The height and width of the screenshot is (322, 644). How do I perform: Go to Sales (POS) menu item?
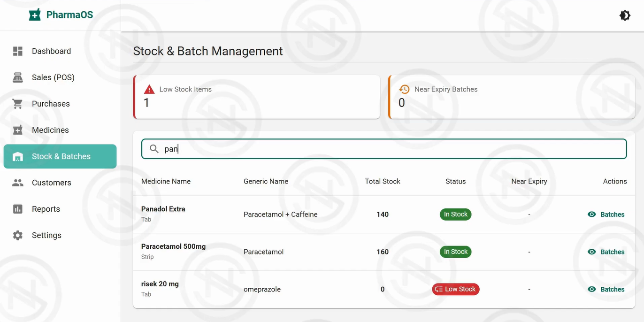60,77
